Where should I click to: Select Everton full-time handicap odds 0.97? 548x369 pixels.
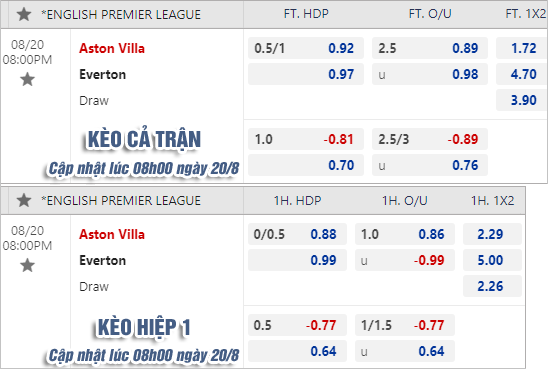306,74
